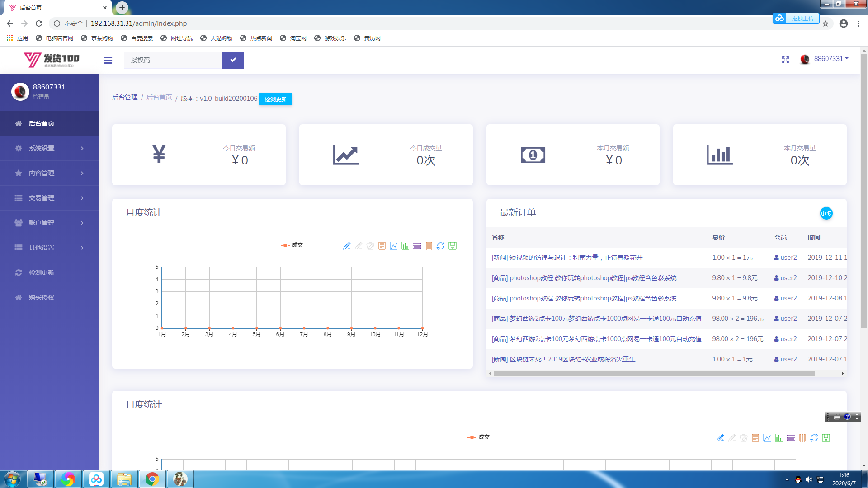Click 后台管理 breadcrumb link
The width and height of the screenshot is (868, 488).
tap(125, 97)
